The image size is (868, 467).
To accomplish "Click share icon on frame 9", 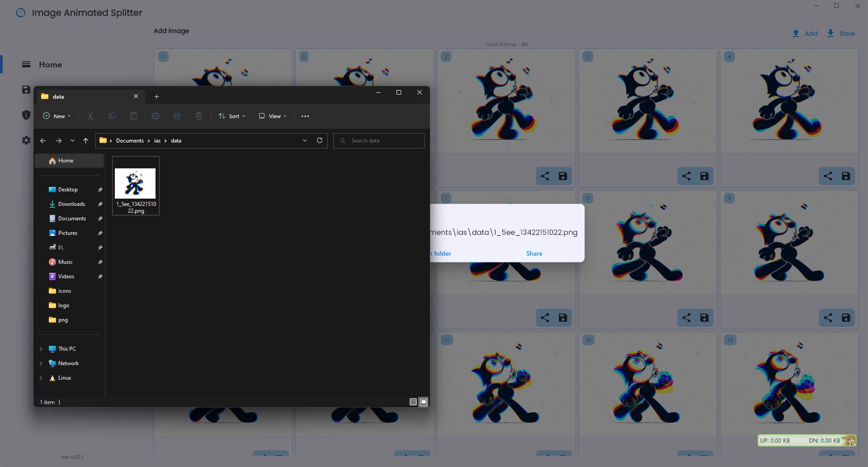I will pos(828,318).
